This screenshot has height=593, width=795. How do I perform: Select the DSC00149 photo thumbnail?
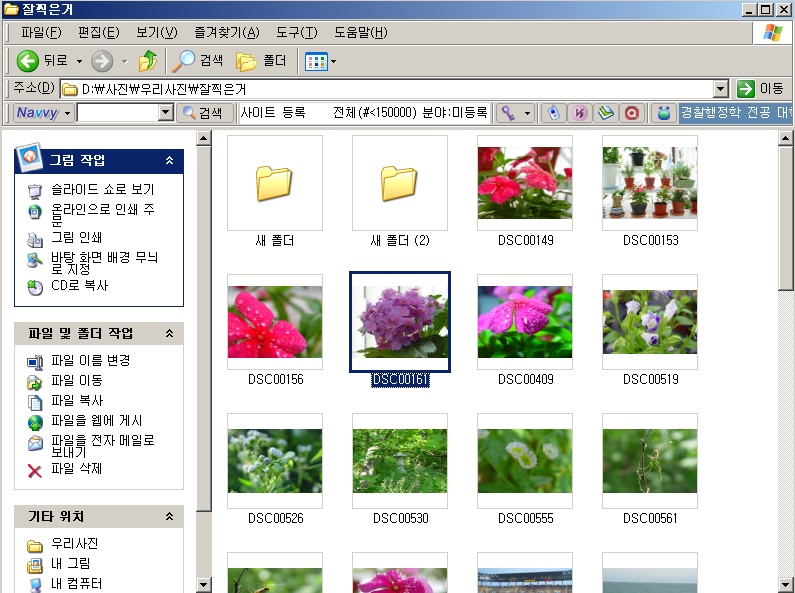coord(525,183)
